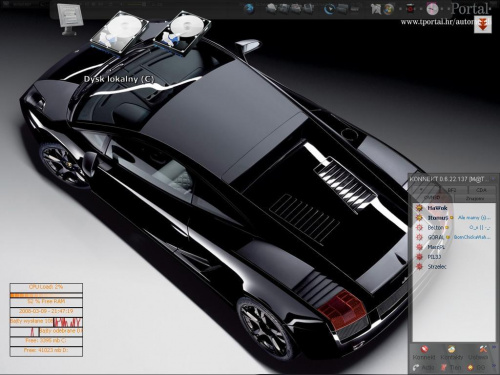Click the Free mb C: readout

[x=46, y=341]
